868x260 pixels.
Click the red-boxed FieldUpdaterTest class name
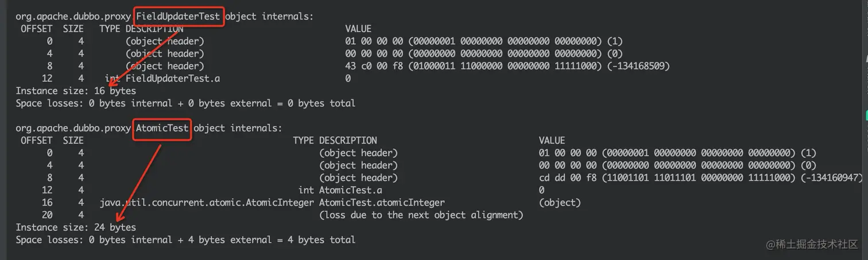pyautogui.click(x=178, y=16)
